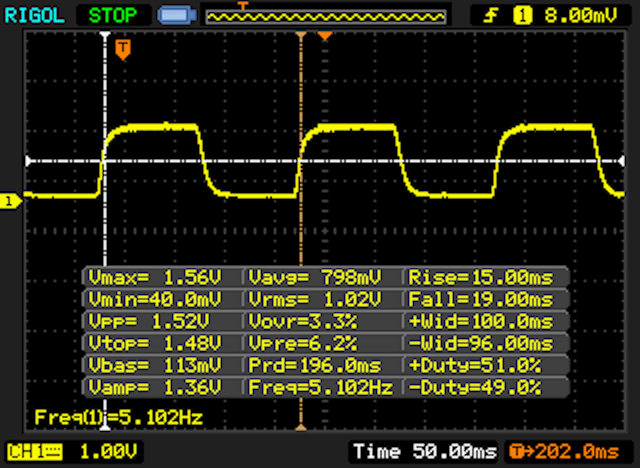Screen dimensions: 640x468
Task: Click the Vpre=6.2% preshoot value
Action: (302, 344)
